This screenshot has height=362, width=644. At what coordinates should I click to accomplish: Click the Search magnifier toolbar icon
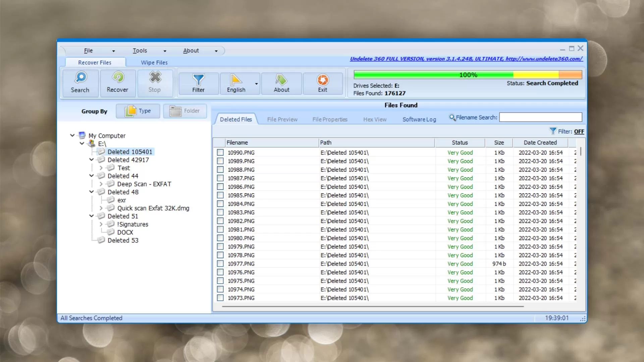point(80,77)
